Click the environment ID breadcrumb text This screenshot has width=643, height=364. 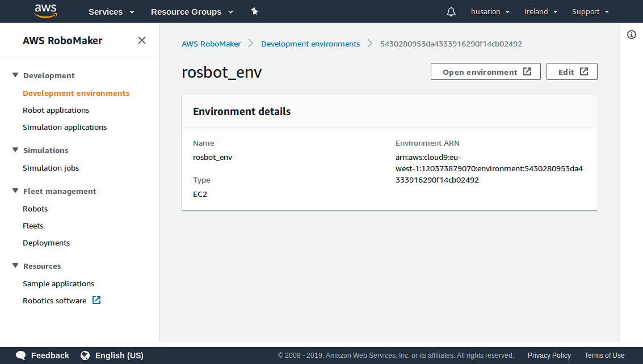(x=451, y=44)
